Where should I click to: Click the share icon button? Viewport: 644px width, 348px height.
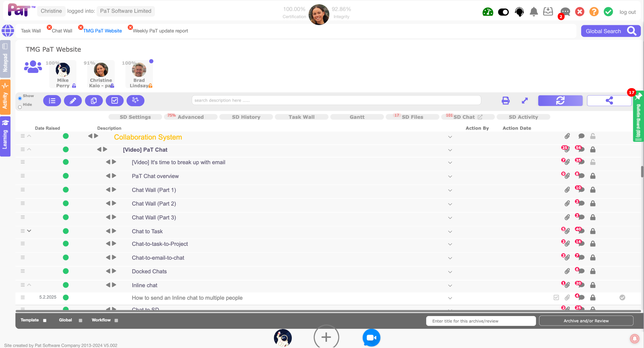(609, 101)
